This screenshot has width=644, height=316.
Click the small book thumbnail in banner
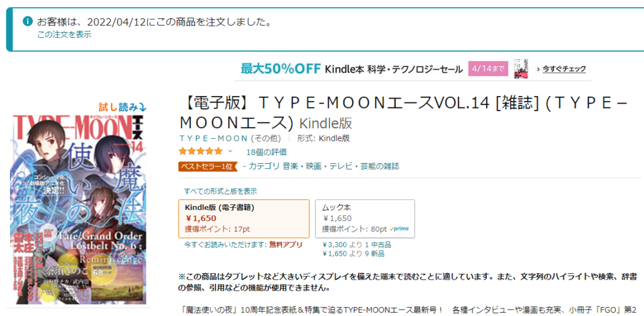pyautogui.click(x=521, y=68)
